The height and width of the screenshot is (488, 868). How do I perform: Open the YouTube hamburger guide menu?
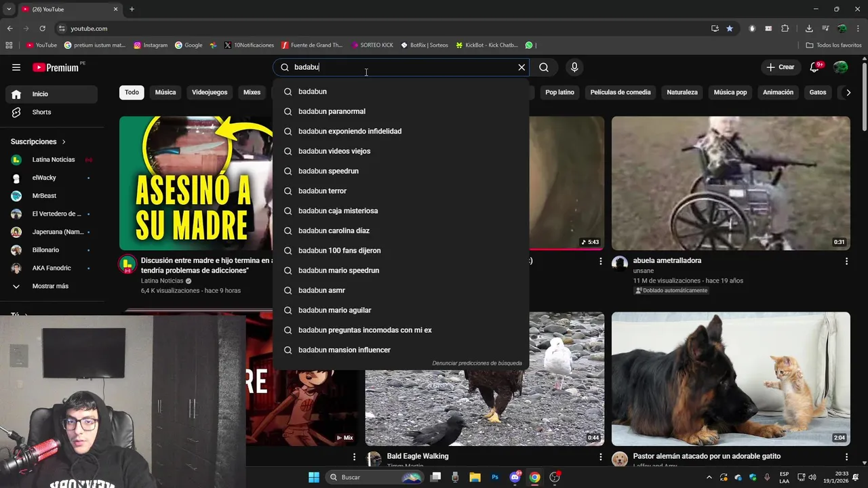pos(16,67)
